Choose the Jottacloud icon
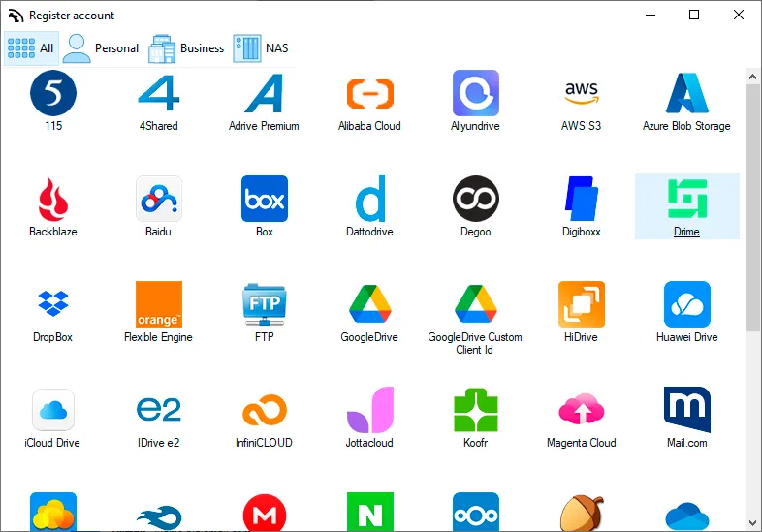 coord(369,410)
